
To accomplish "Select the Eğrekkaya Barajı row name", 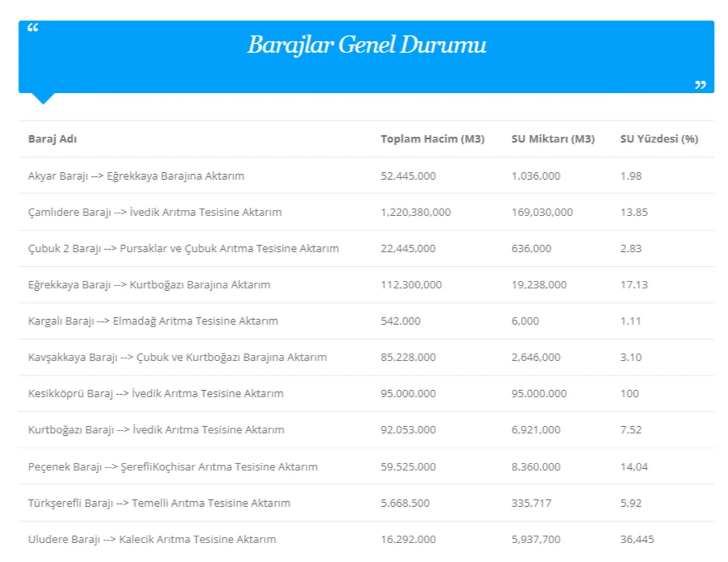I will coord(149,285).
